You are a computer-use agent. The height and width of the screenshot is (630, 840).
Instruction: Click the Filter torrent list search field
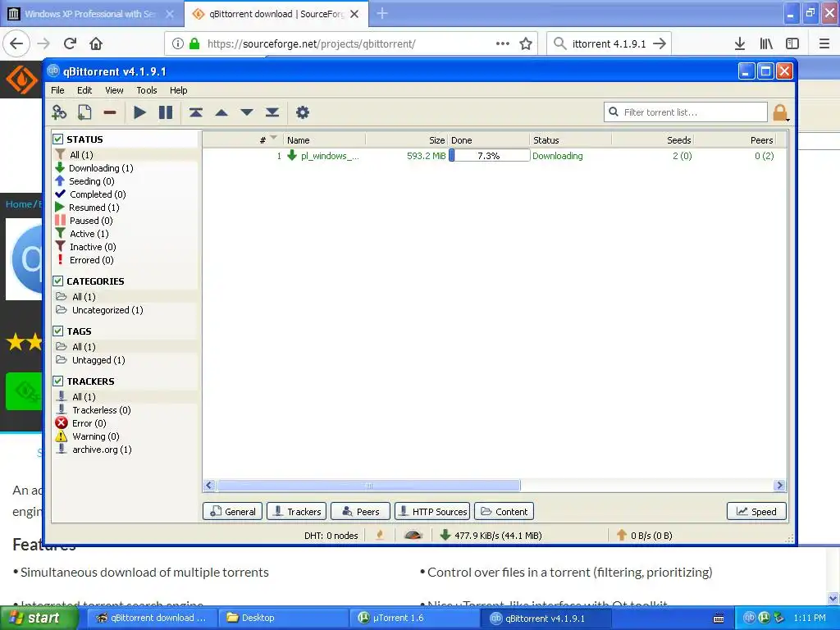pos(686,112)
